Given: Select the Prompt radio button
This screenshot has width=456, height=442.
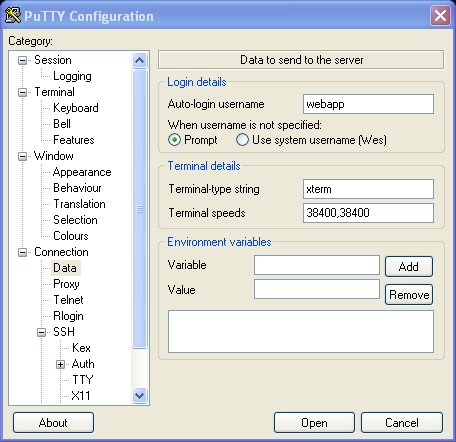Looking at the screenshot, I should pyautogui.click(x=174, y=140).
